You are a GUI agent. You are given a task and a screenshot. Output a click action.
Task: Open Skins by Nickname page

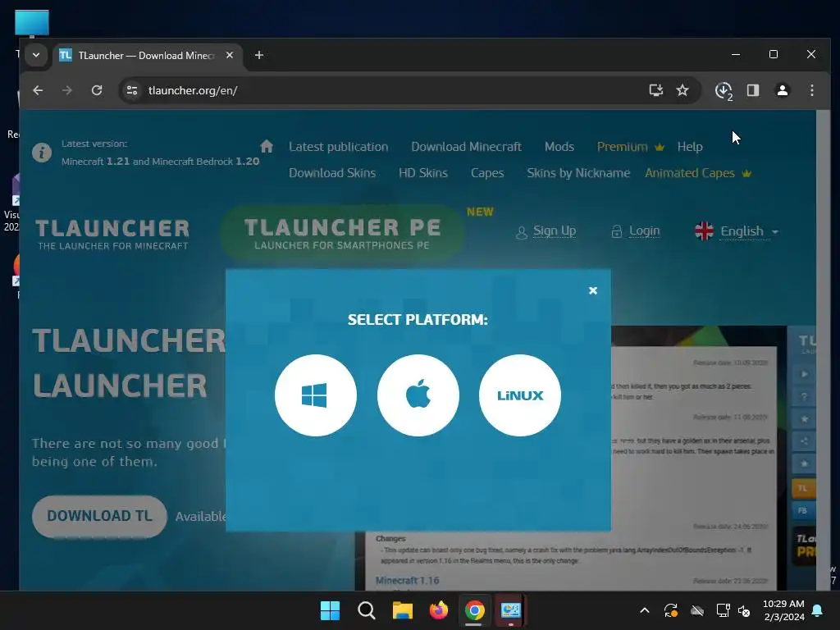[x=578, y=173]
